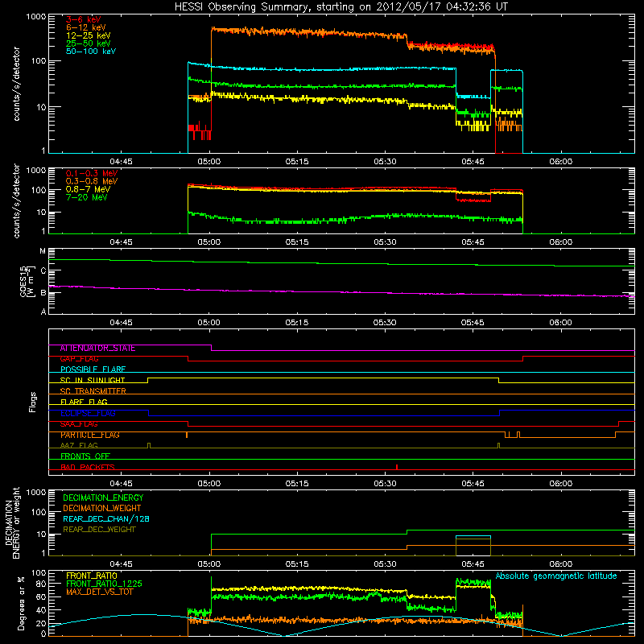Click the 05:15 tick under the Flags panel
This screenshot has width=644, height=644.
[x=297, y=484]
